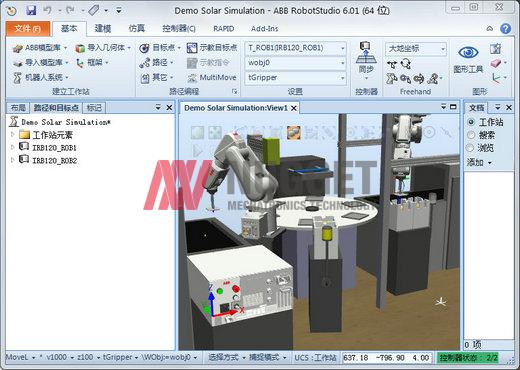Open the help question mark icon

click(506, 29)
